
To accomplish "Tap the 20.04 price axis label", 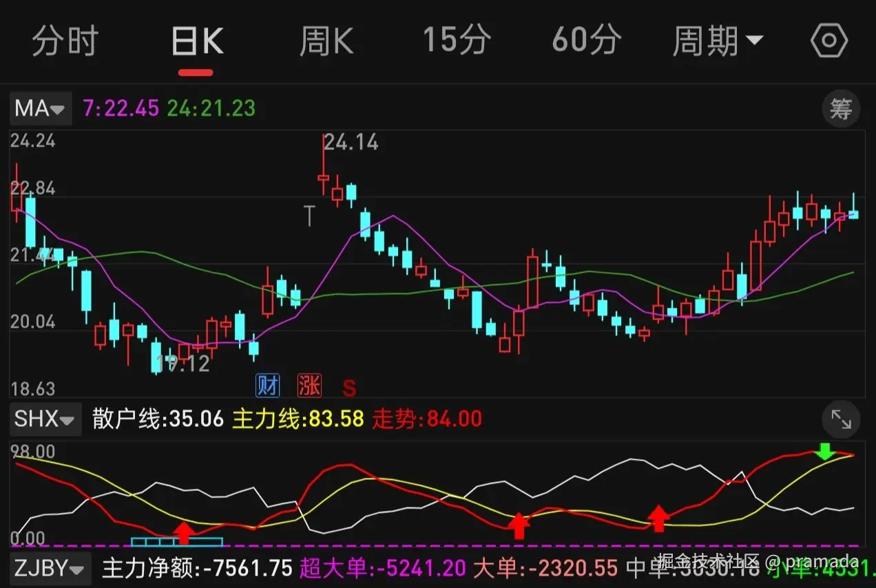I will pyautogui.click(x=32, y=322).
